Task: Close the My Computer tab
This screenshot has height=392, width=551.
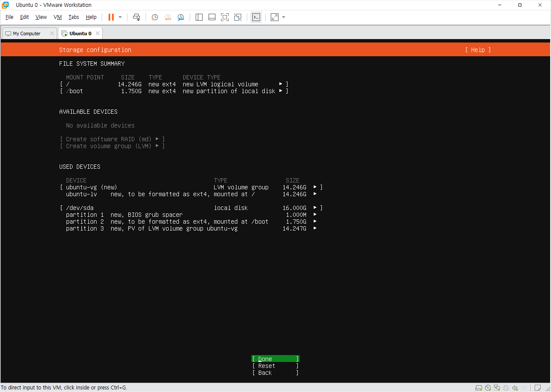Action: tap(52, 33)
